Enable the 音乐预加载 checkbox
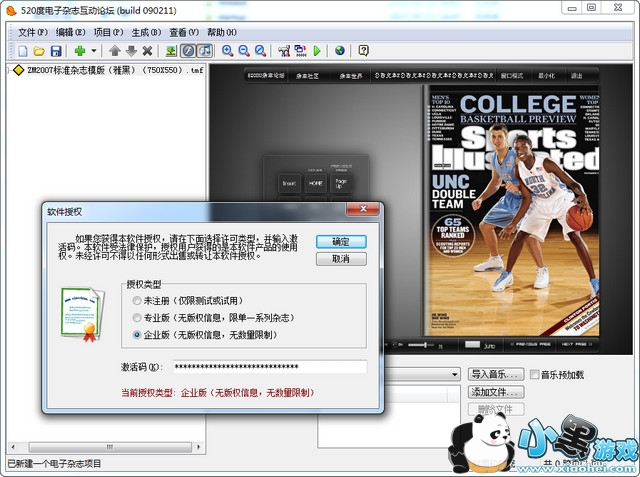640x477 pixels. 533,375
